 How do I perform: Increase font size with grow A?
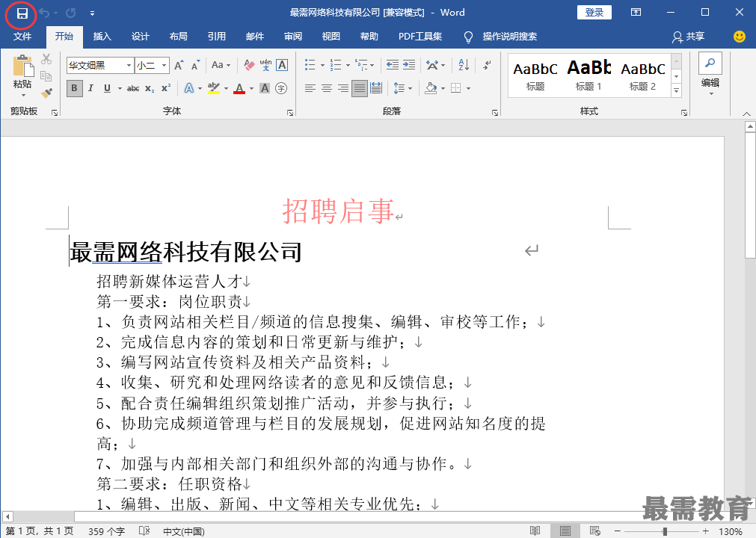[x=179, y=65]
